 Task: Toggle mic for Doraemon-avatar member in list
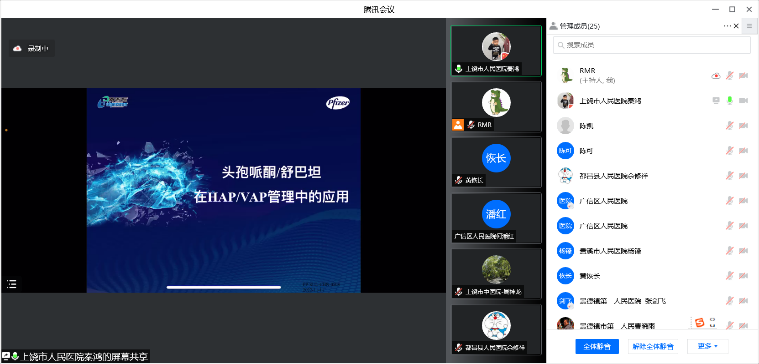pos(729,176)
